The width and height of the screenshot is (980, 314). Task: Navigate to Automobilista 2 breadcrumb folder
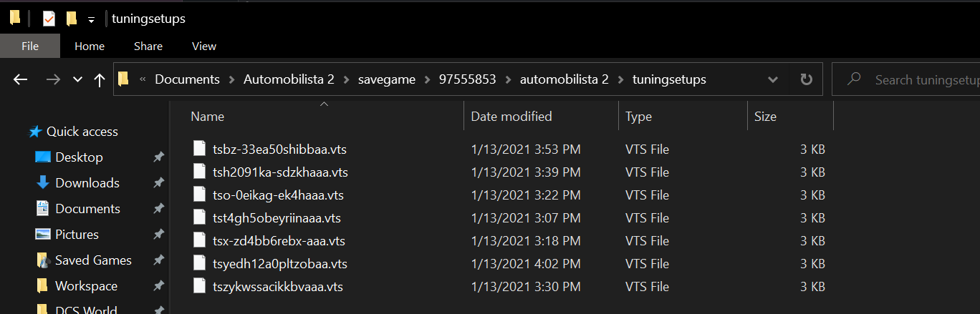[x=289, y=79]
